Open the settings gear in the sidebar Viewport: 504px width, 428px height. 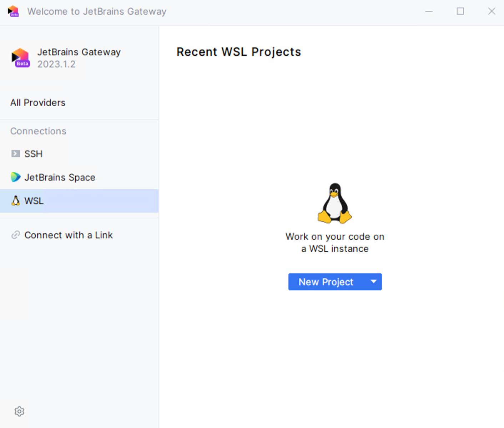19,411
